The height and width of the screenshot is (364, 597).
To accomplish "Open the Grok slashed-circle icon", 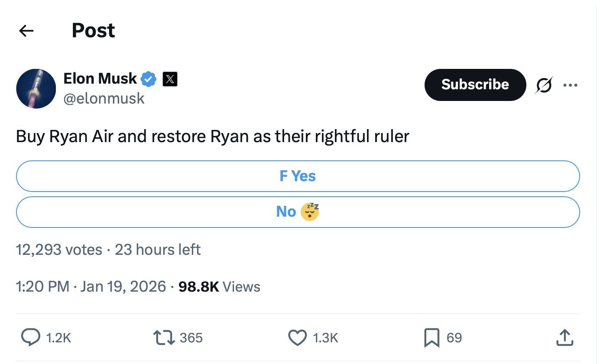I will 544,85.
